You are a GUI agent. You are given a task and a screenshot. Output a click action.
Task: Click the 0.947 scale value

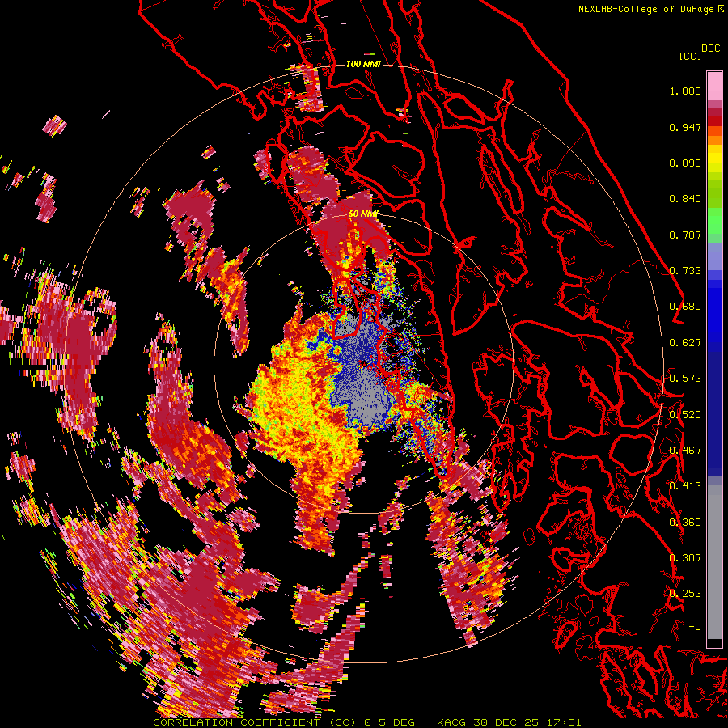point(685,127)
